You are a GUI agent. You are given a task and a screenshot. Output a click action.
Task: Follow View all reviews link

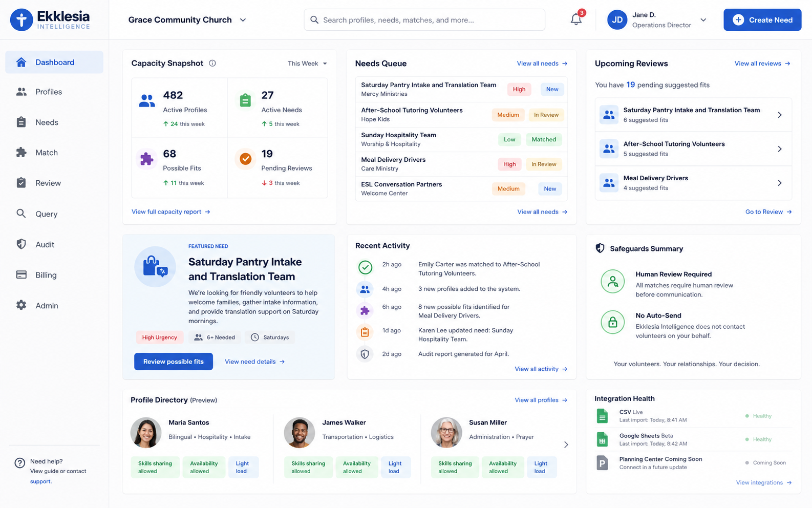pyautogui.click(x=762, y=63)
